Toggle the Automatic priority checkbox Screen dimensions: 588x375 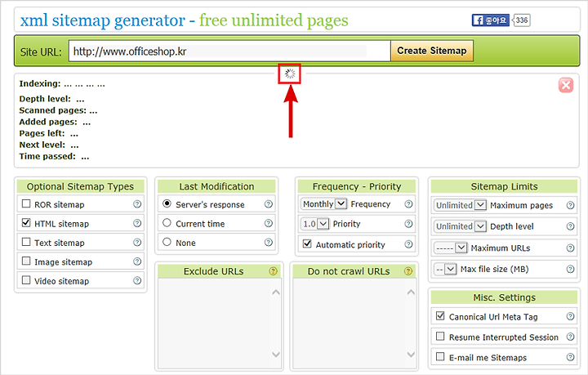[307, 243]
